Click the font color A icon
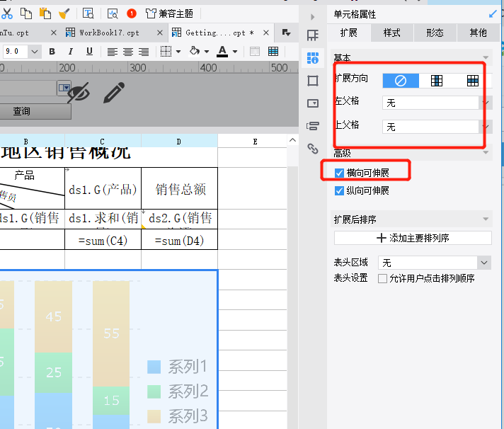 (222, 51)
